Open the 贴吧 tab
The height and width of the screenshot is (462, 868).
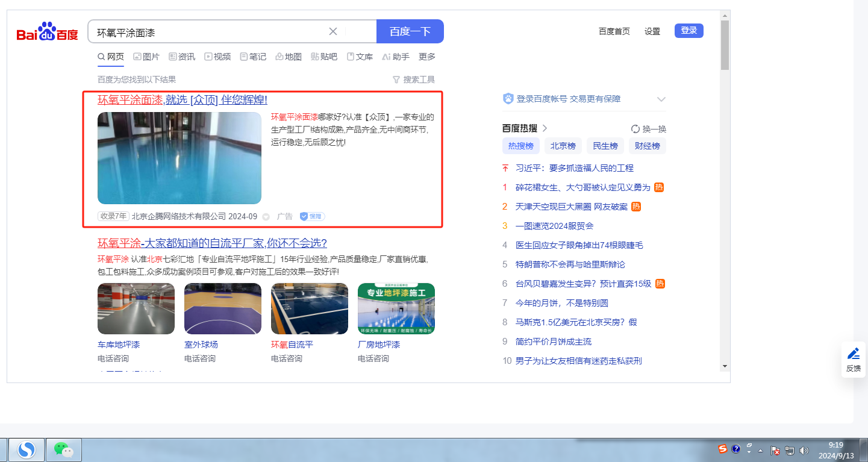click(x=324, y=57)
